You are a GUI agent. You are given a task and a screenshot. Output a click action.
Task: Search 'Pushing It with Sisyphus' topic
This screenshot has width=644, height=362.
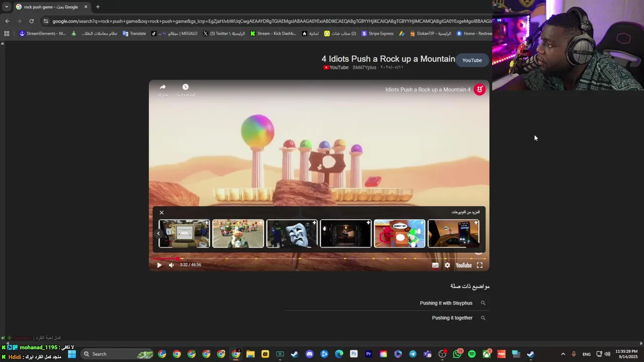[446, 303]
